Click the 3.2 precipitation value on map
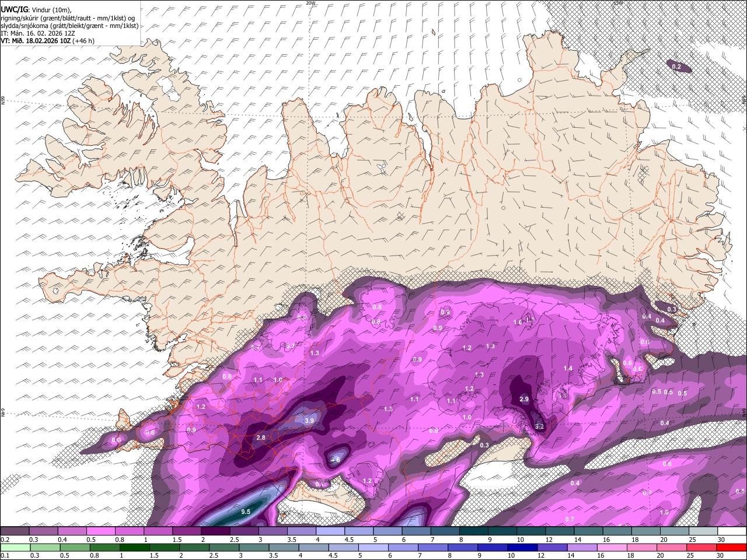Screen dimensions: 747x560 click(x=539, y=426)
